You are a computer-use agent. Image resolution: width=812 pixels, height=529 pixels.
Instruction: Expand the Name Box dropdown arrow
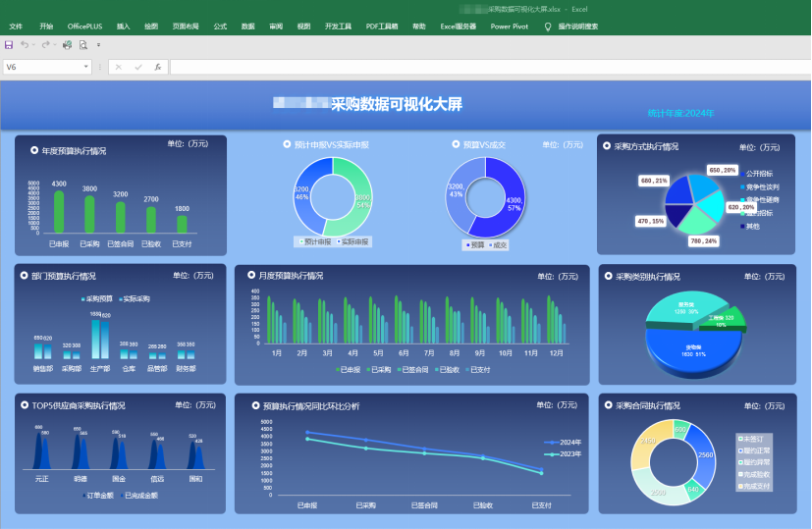pos(87,67)
